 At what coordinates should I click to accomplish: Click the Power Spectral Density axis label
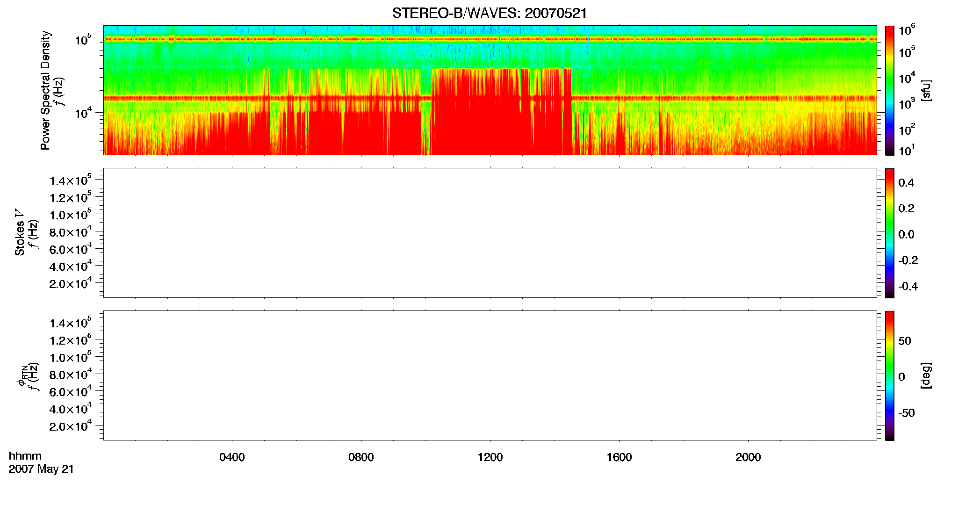(x=45, y=90)
